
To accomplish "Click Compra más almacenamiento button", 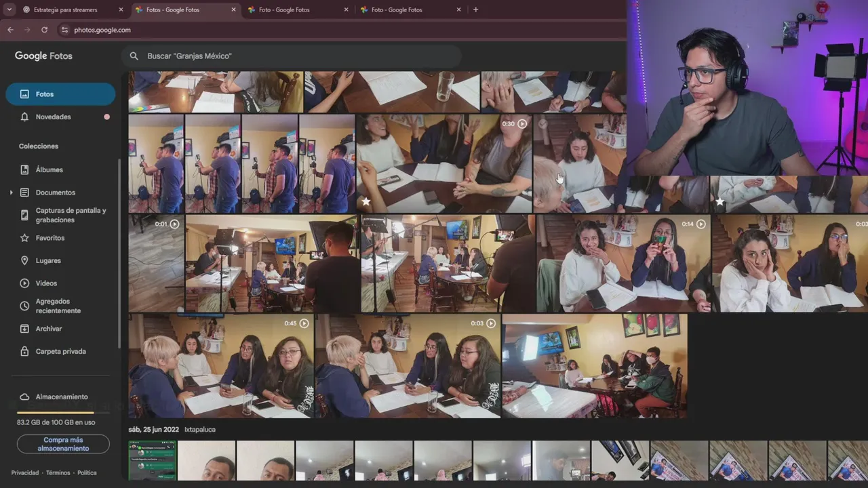I will 63,444.
